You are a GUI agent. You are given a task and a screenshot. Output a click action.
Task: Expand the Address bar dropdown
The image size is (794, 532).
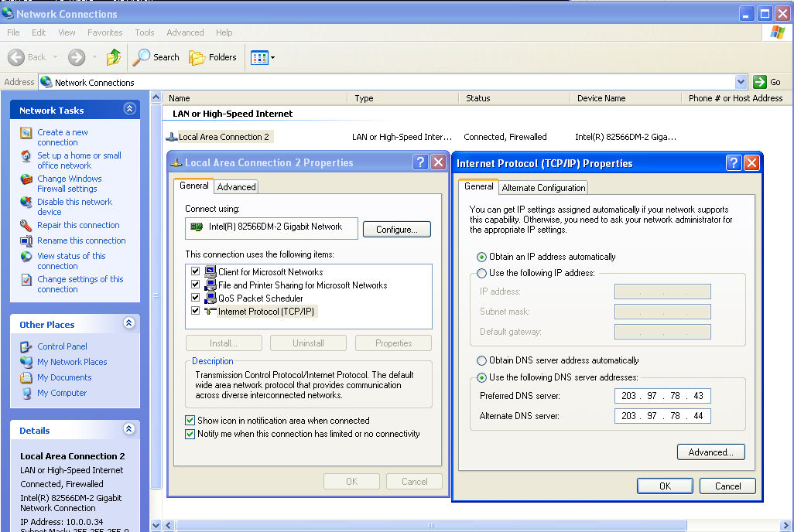click(741, 82)
